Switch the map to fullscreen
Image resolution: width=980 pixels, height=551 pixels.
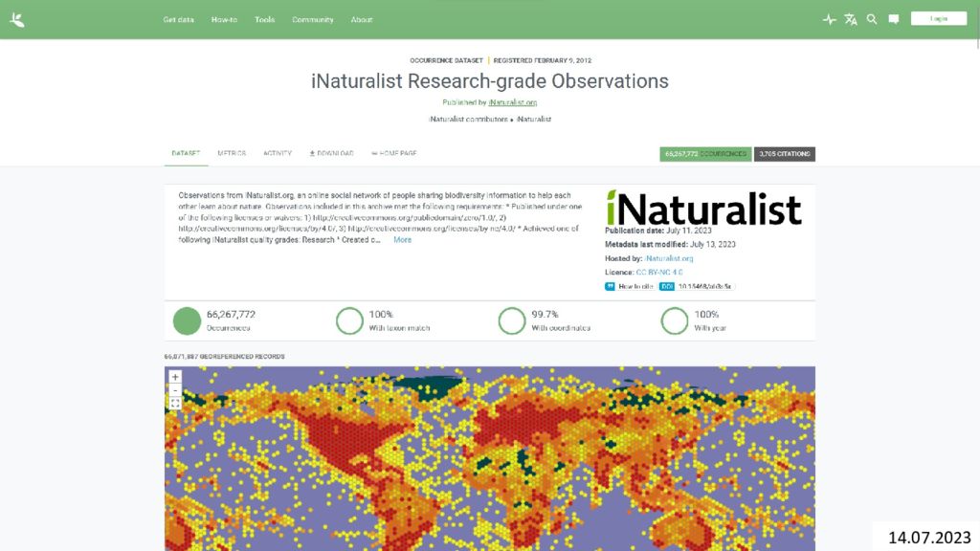click(x=175, y=404)
